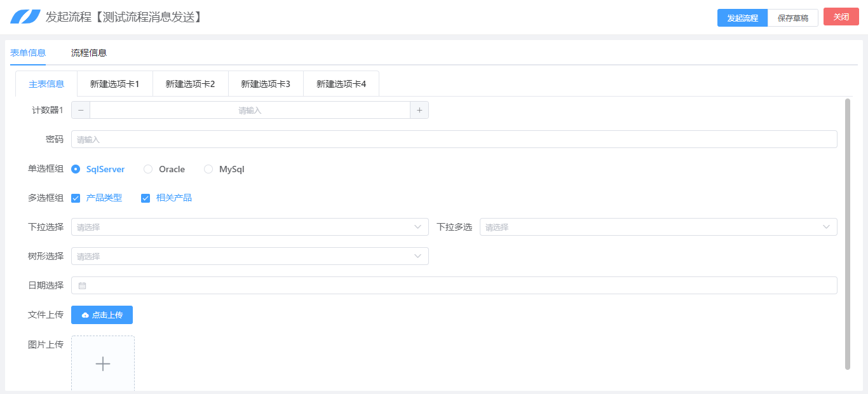The height and width of the screenshot is (394, 868).
Task: Click the 保存草稿 button
Action: pyautogui.click(x=793, y=18)
